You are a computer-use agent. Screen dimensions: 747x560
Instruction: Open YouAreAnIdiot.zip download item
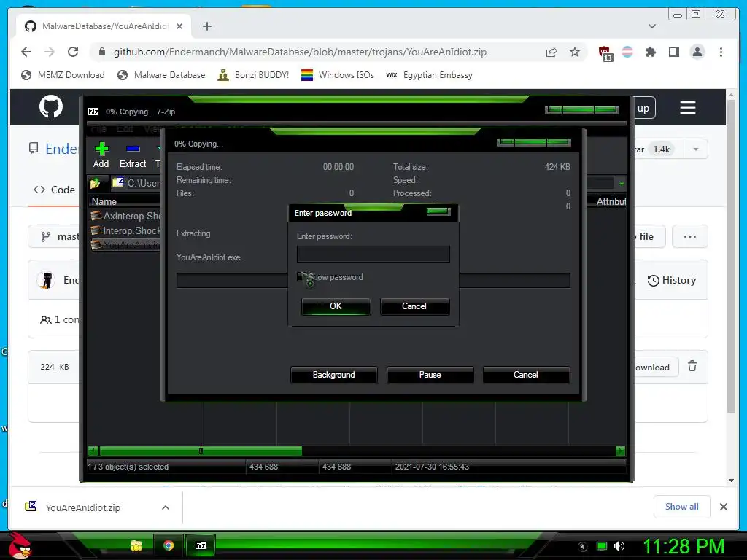coord(83,507)
